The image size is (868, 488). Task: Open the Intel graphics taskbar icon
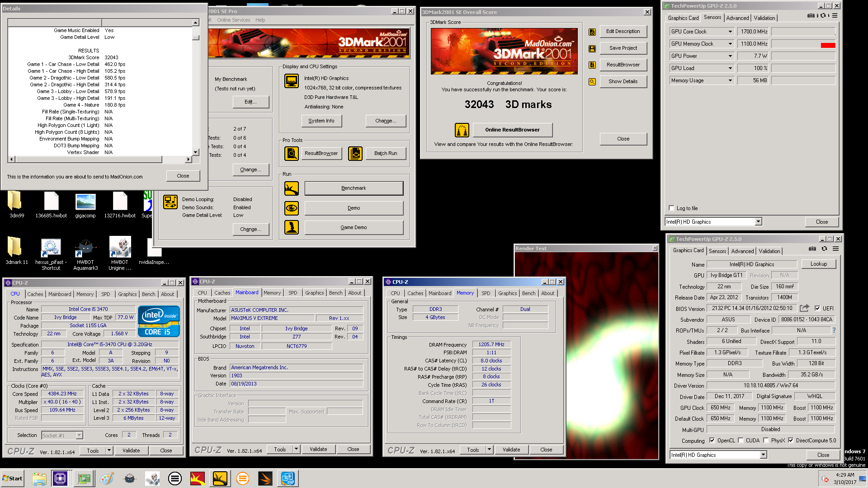(288, 478)
